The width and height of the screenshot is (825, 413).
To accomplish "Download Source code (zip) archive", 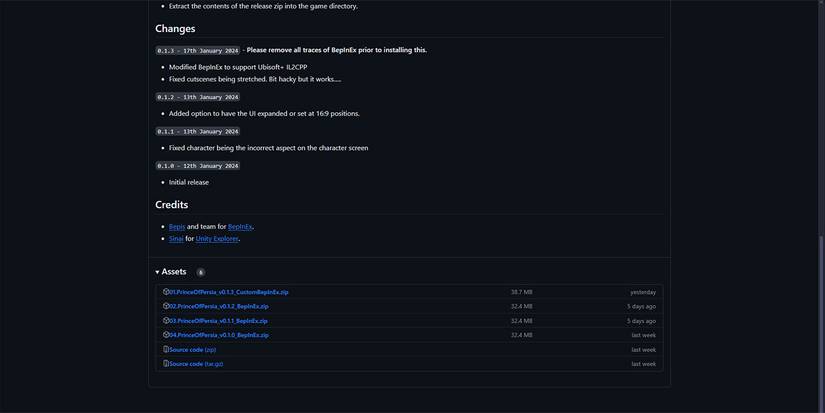I will (x=193, y=350).
